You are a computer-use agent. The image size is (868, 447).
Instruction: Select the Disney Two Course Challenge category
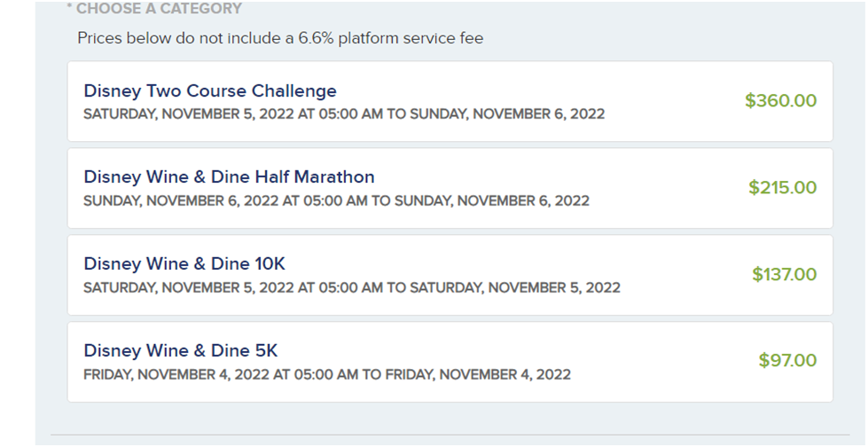(x=210, y=90)
